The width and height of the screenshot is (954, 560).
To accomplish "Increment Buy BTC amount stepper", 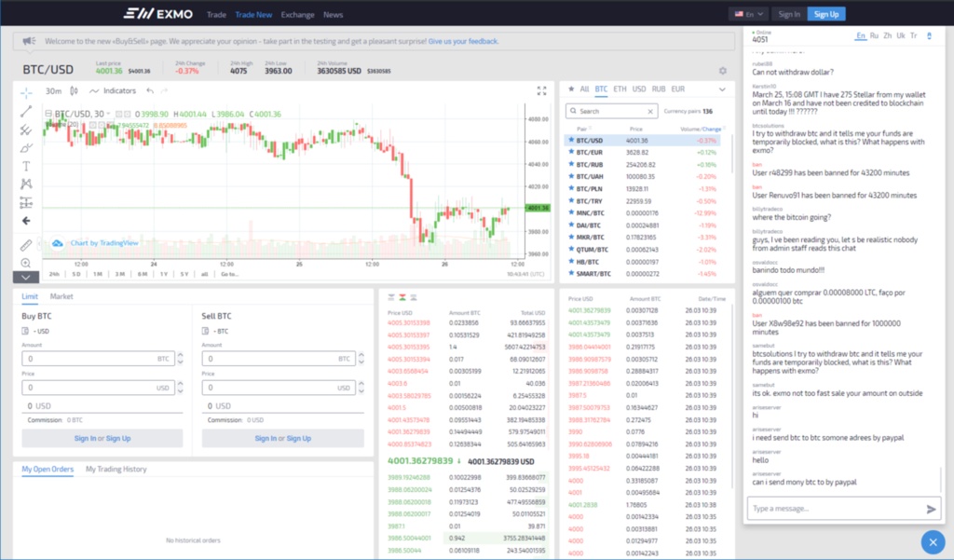I will point(180,355).
